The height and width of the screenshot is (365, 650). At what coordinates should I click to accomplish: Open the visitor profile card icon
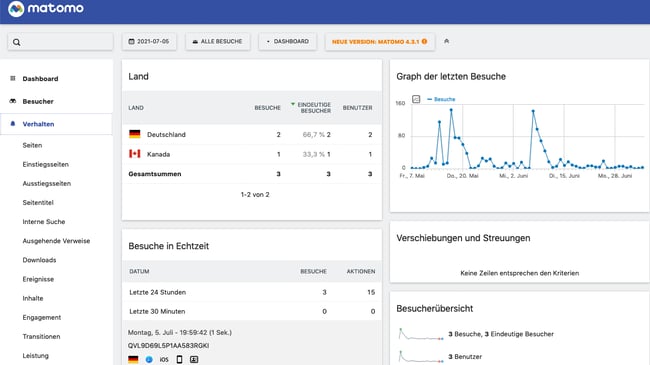tap(194, 360)
